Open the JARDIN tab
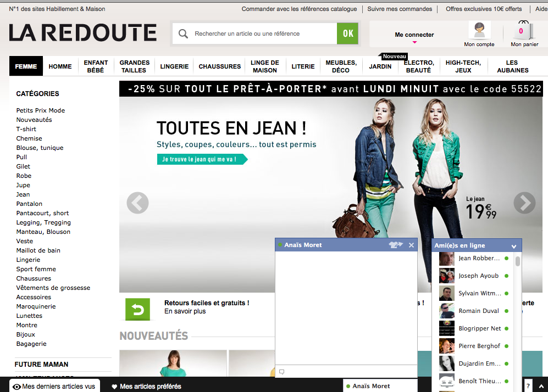 tap(380, 66)
